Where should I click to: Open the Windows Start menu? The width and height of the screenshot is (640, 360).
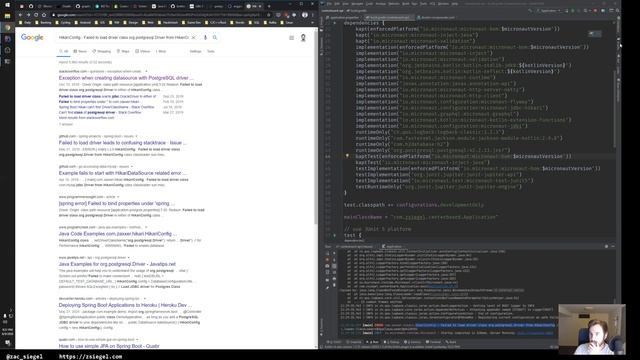[7, 5]
